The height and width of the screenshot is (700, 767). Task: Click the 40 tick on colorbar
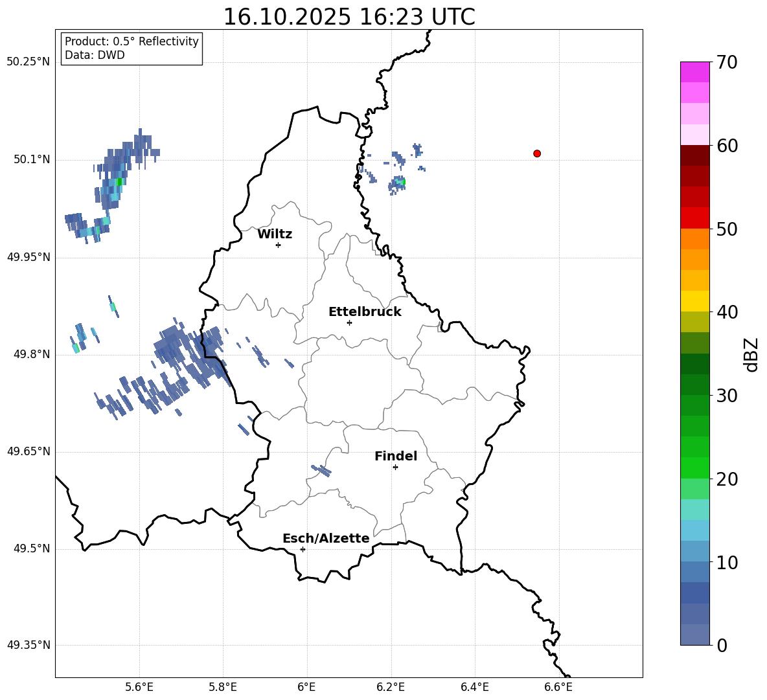tap(726, 312)
